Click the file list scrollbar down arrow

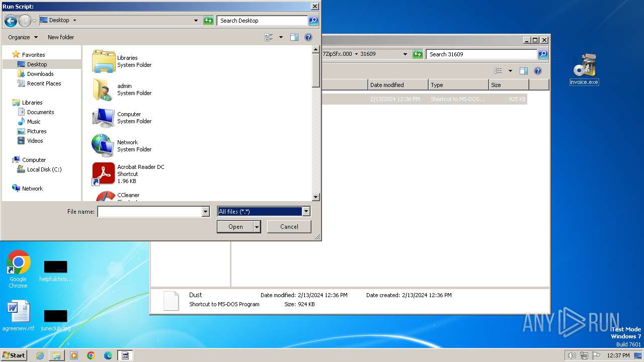click(316, 197)
